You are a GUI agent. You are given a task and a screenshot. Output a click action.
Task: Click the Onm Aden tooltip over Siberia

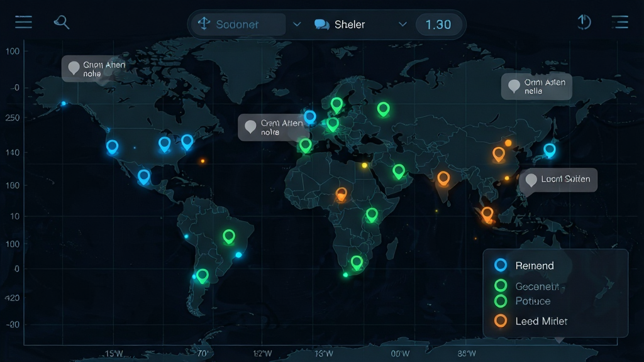click(x=536, y=87)
